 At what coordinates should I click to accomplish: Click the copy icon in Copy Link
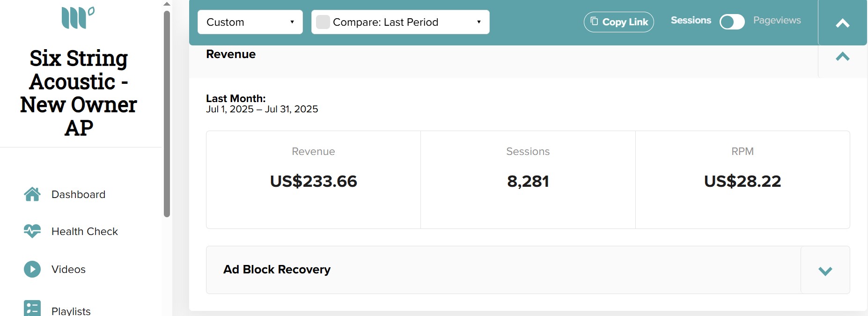(594, 21)
